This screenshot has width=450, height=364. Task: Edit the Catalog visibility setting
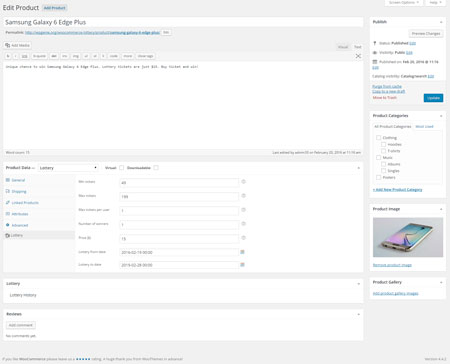(x=431, y=76)
